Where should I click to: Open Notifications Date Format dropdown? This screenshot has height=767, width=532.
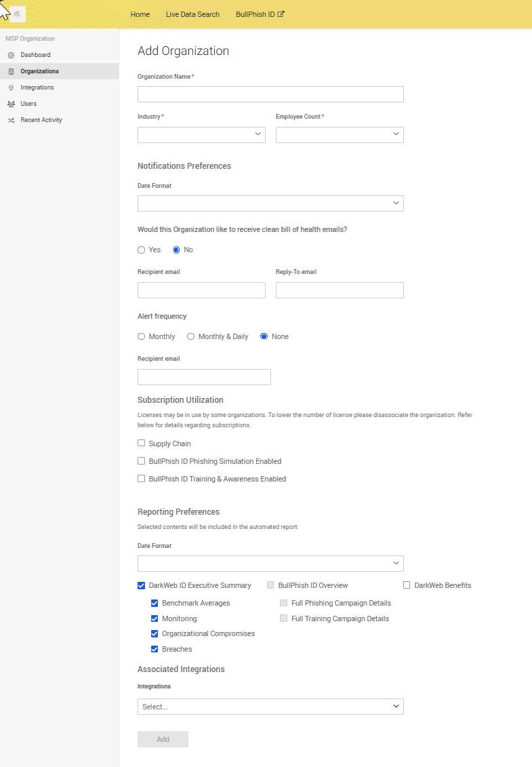(270, 203)
